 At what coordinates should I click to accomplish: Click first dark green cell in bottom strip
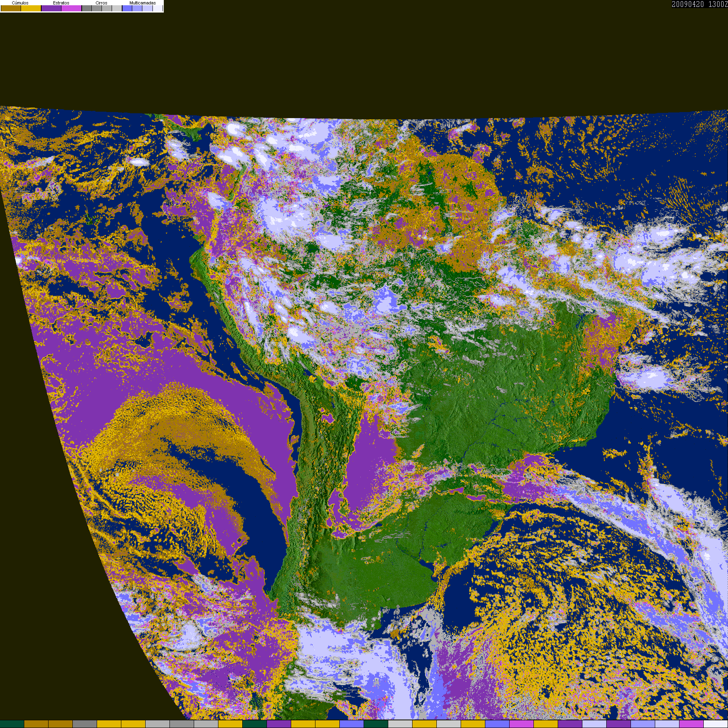[12, 724]
